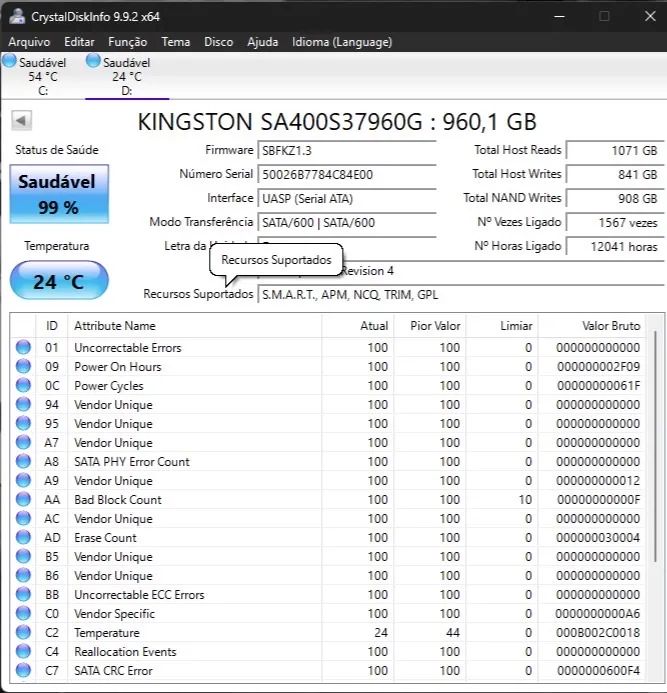Click status orb for Bad Block Count
This screenshot has height=693, width=667.
23,499
